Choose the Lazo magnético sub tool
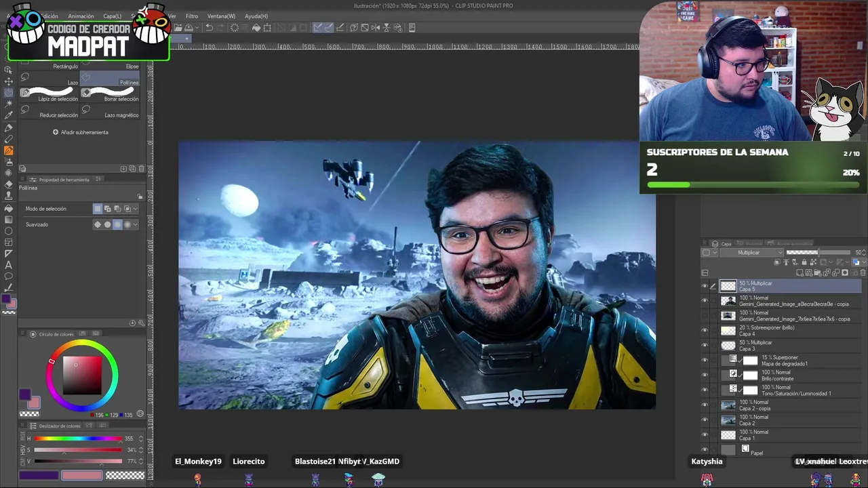This screenshot has width=868, height=488. pos(110,113)
